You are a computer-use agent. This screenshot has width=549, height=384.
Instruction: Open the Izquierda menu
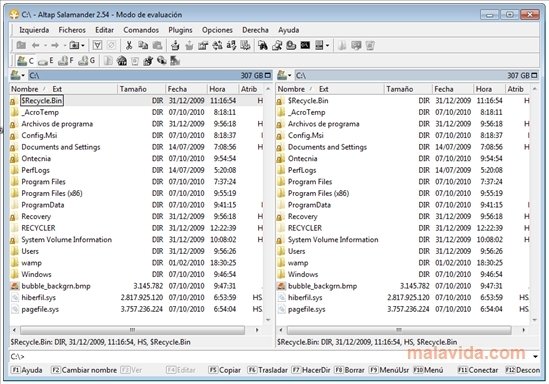34,30
